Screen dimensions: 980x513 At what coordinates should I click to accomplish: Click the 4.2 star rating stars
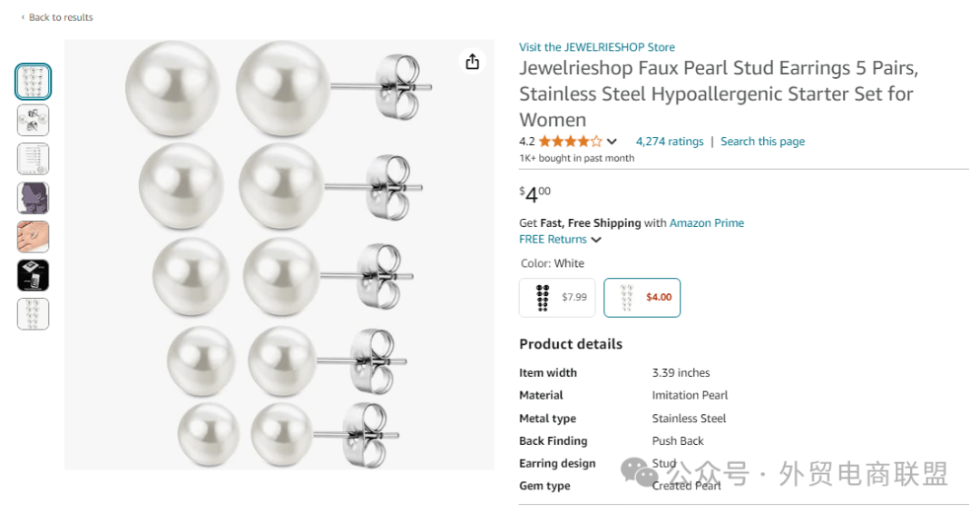pos(570,142)
